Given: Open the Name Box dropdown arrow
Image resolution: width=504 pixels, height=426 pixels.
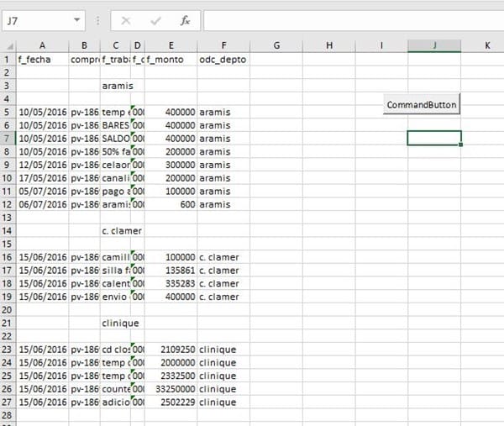Looking at the screenshot, I should click(76, 20).
